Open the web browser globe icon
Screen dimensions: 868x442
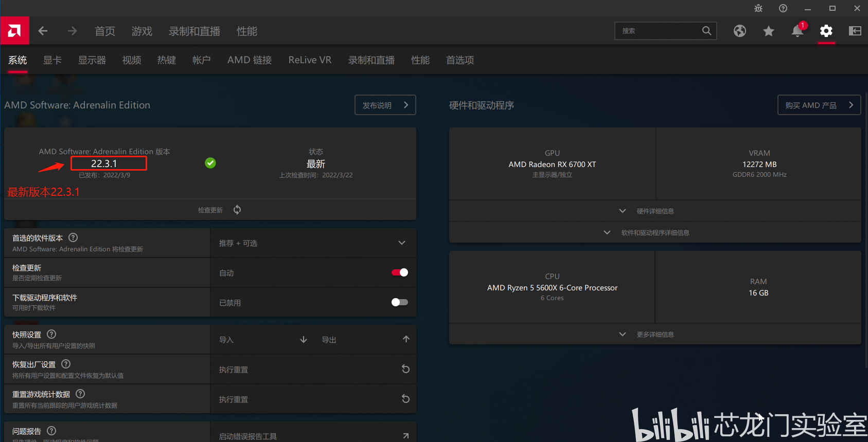740,31
